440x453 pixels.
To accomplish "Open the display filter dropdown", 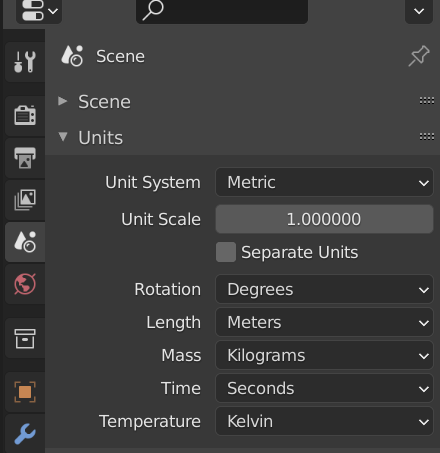I will (39, 11).
